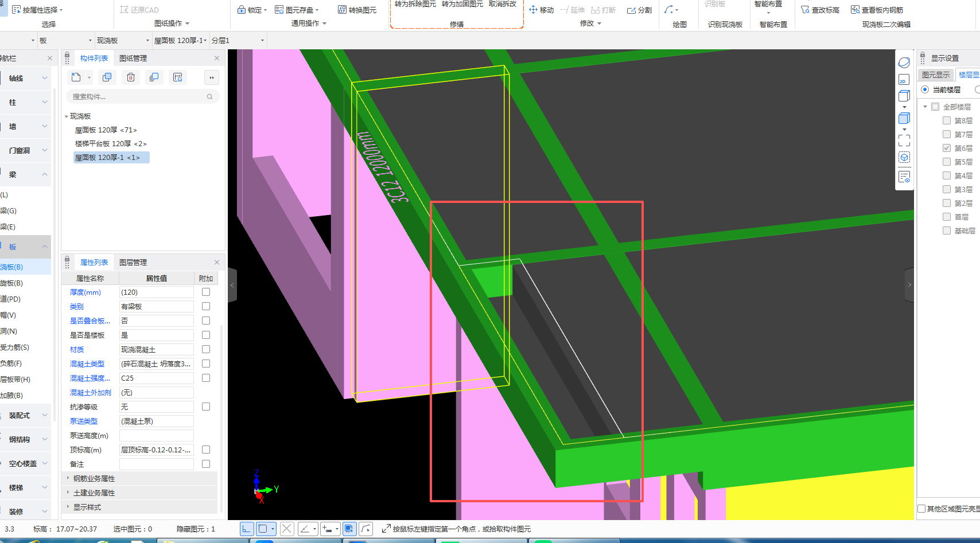Click the wireframe cube view icon
Image resolution: width=980 pixels, height=543 pixels.
pos(904,96)
